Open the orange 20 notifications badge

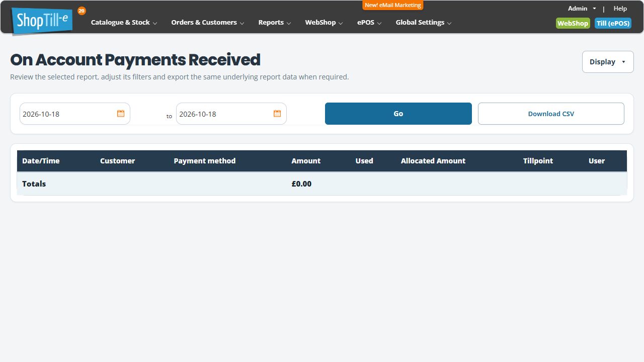tap(82, 11)
